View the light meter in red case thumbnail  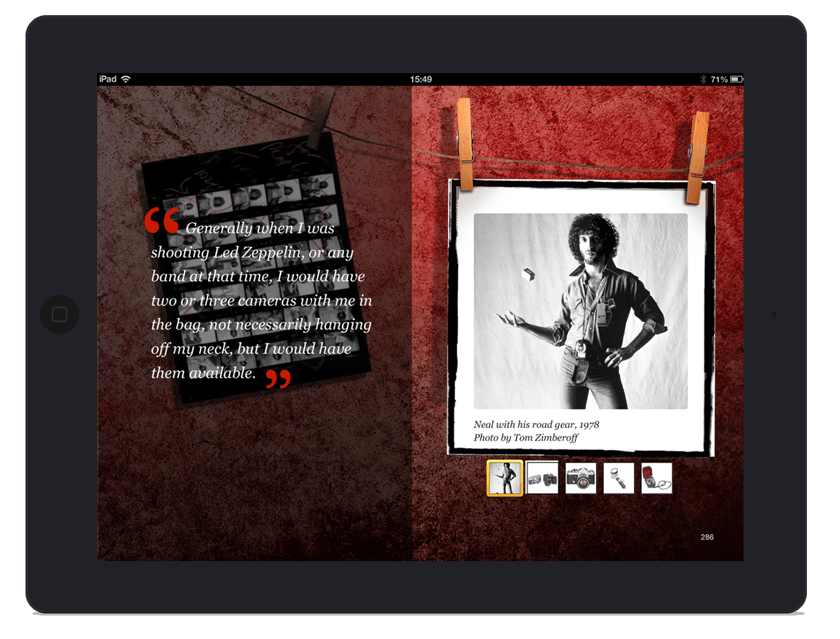click(x=656, y=478)
